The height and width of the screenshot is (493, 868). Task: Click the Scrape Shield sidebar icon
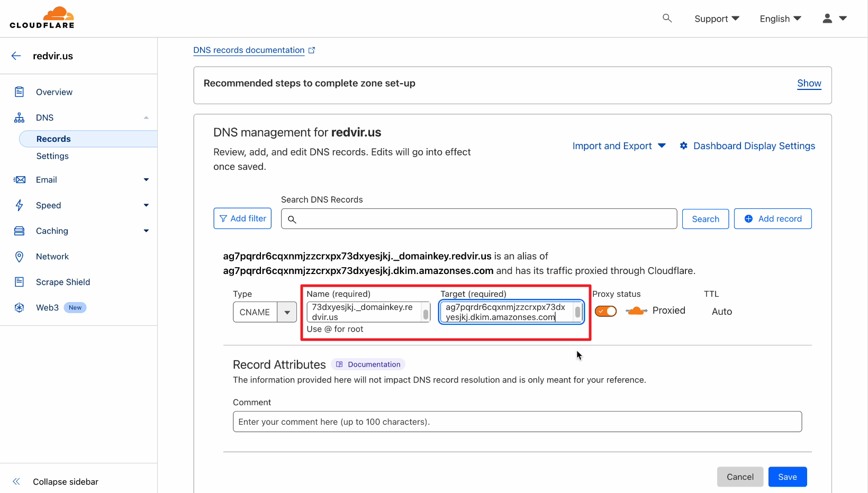(x=20, y=282)
